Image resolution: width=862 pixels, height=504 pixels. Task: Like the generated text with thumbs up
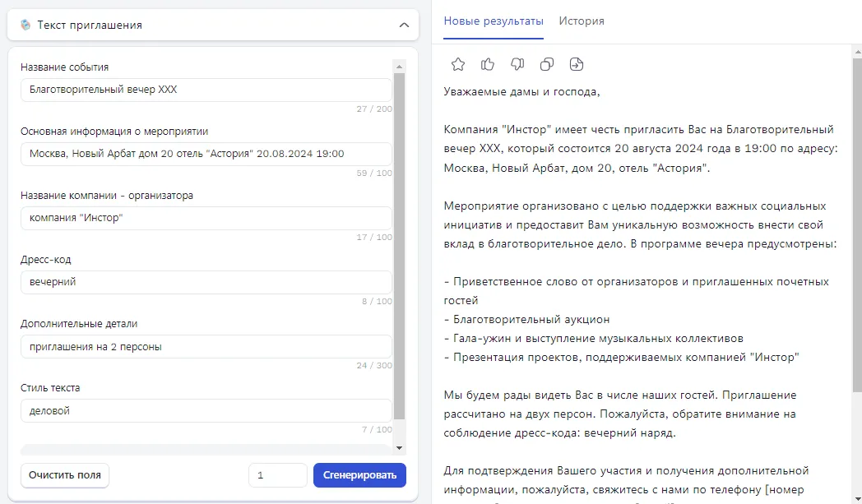[488, 63]
